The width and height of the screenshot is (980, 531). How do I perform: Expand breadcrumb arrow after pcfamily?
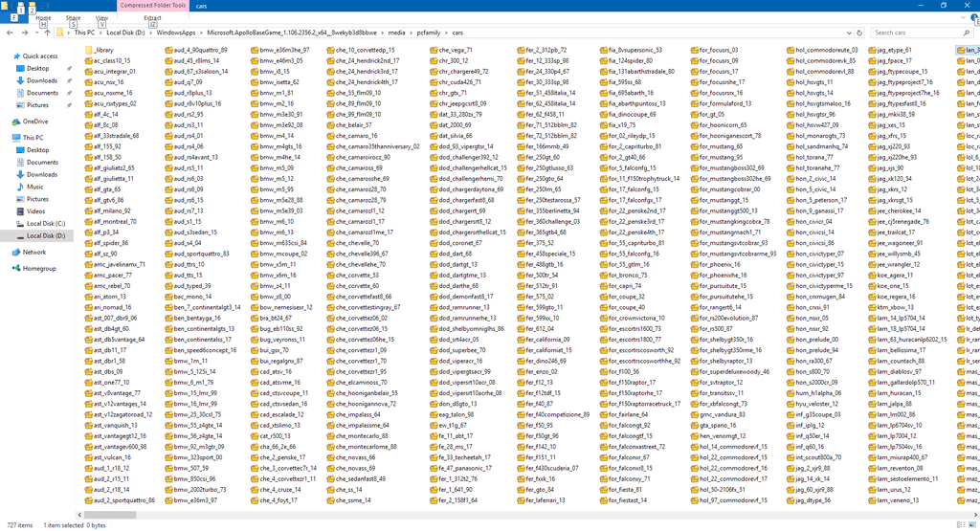446,33
